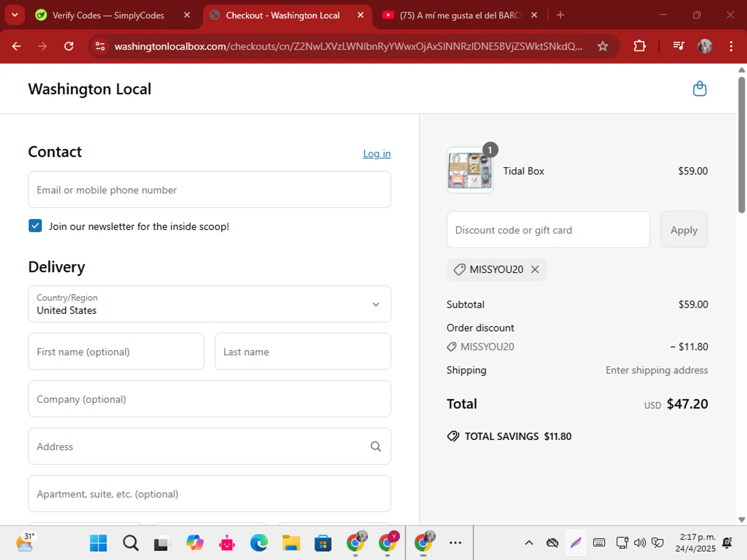Open the Country/Region dropdown
The width and height of the screenshot is (747, 560).
tap(210, 304)
